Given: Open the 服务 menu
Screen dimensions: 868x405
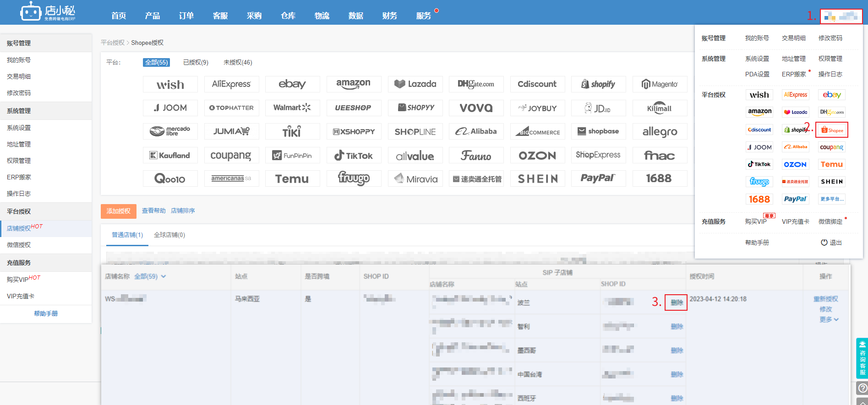Looking at the screenshot, I should pyautogui.click(x=424, y=16).
